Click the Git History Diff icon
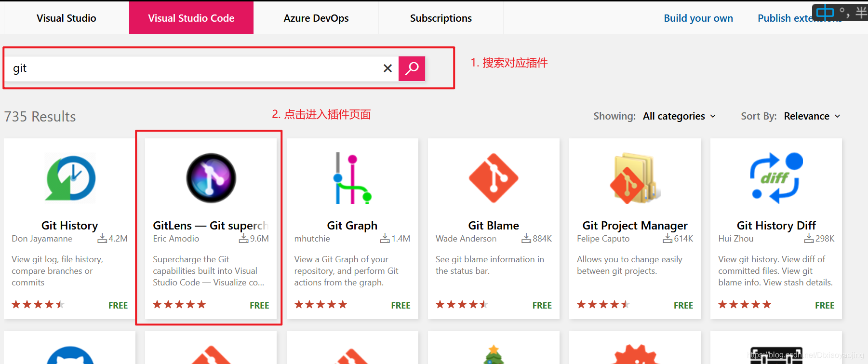 point(776,178)
